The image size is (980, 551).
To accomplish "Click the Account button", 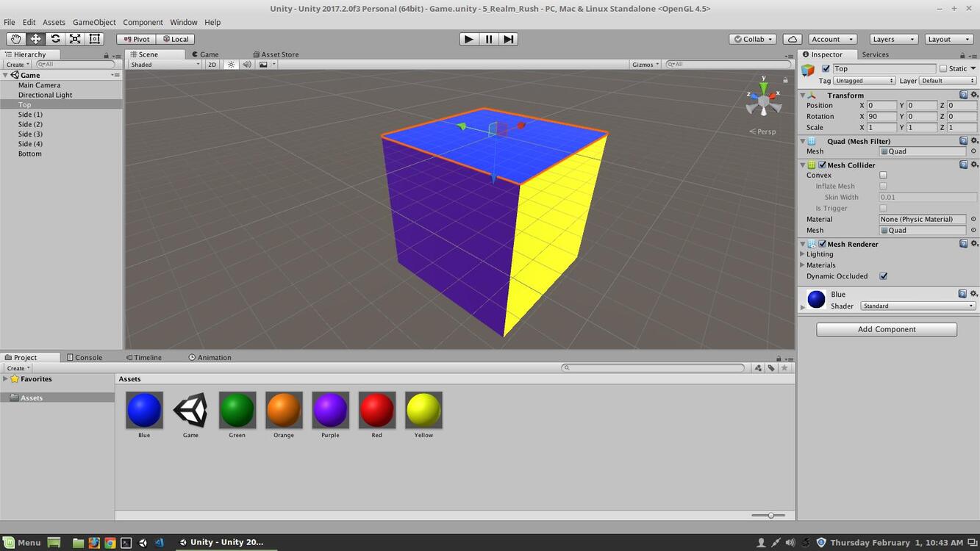I will click(x=831, y=39).
